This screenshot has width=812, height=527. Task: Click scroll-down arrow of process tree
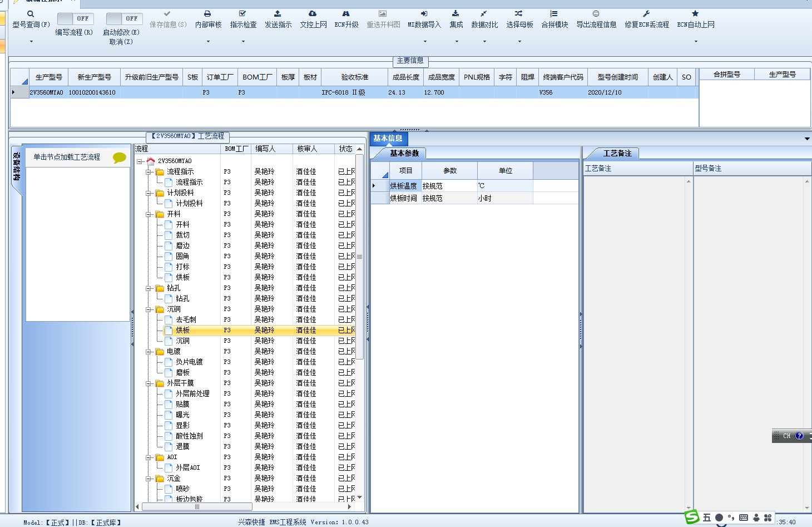click(359, 498)
